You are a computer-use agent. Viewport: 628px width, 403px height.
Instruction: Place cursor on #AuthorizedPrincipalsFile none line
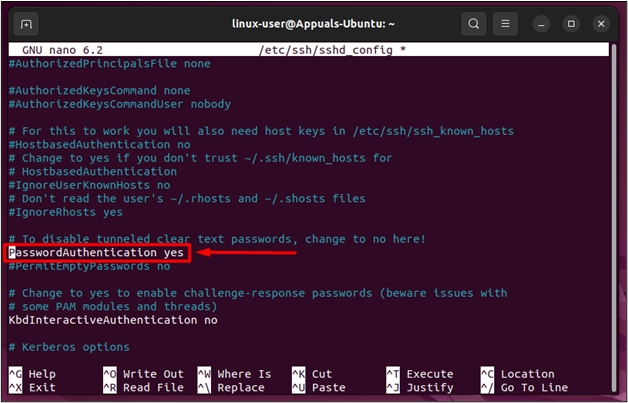(x=110, y=63)
